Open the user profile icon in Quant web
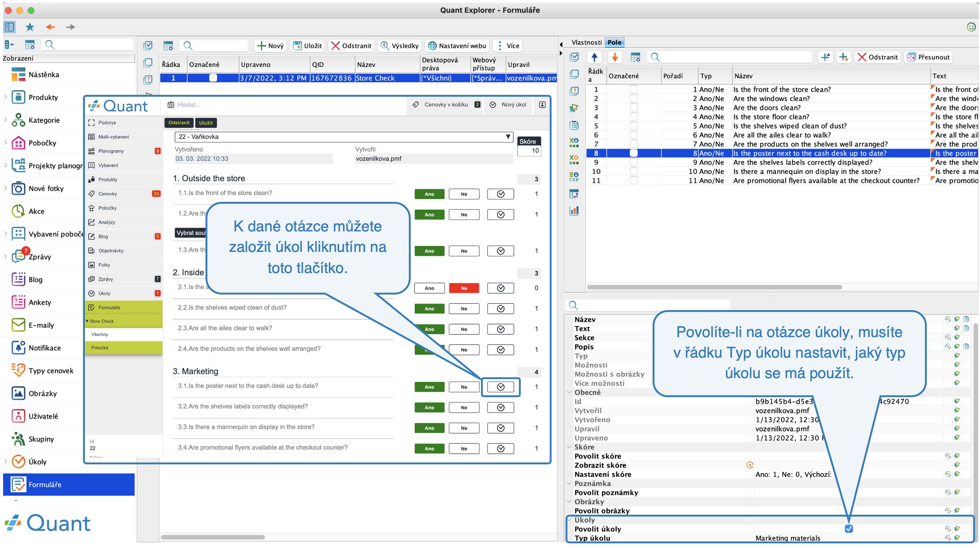This screenshot has height=548, width=980. [542, 104]
